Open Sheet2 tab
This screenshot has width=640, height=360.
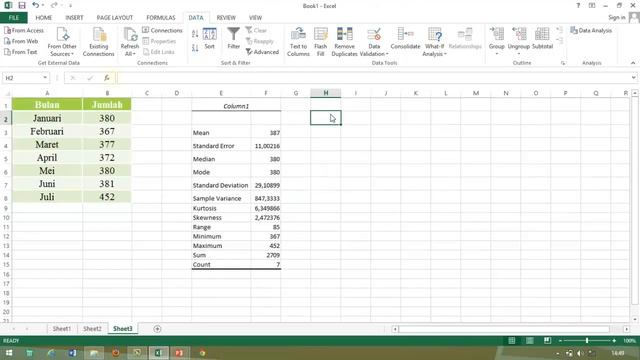[x=92, y=329]
